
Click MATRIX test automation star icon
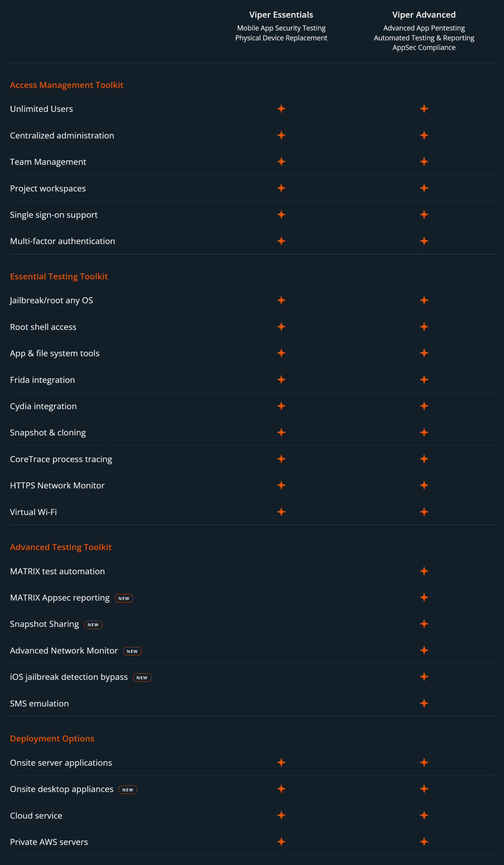pos(424,571)
